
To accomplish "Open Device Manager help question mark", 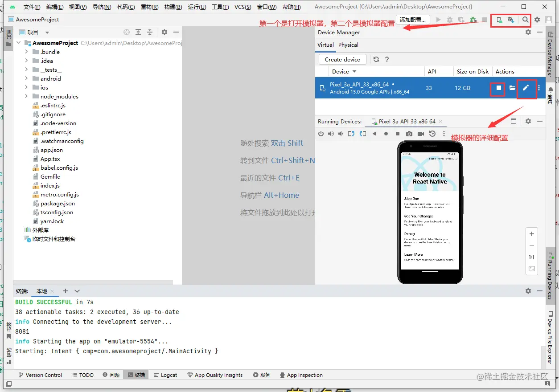I will 387,59.
